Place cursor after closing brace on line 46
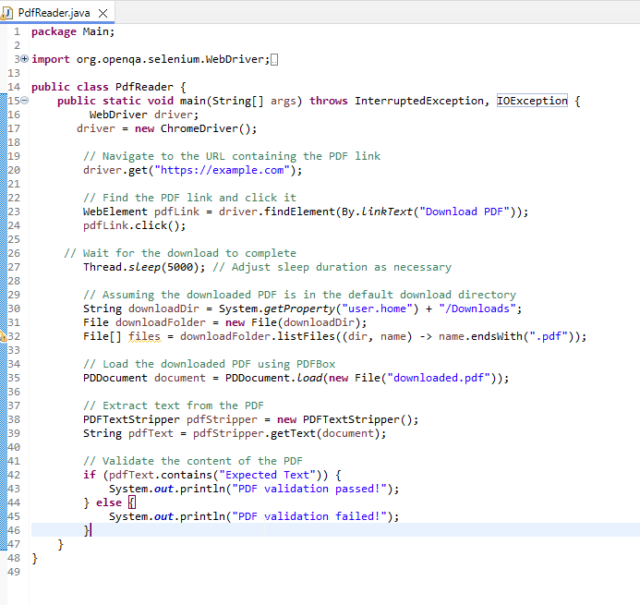Screen dimensions: 640x605 [x=91, y=530]
